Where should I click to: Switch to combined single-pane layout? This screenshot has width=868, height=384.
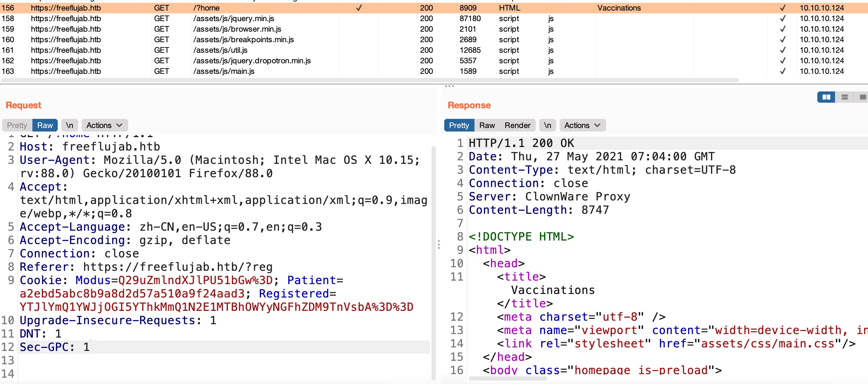click(862, 97)
